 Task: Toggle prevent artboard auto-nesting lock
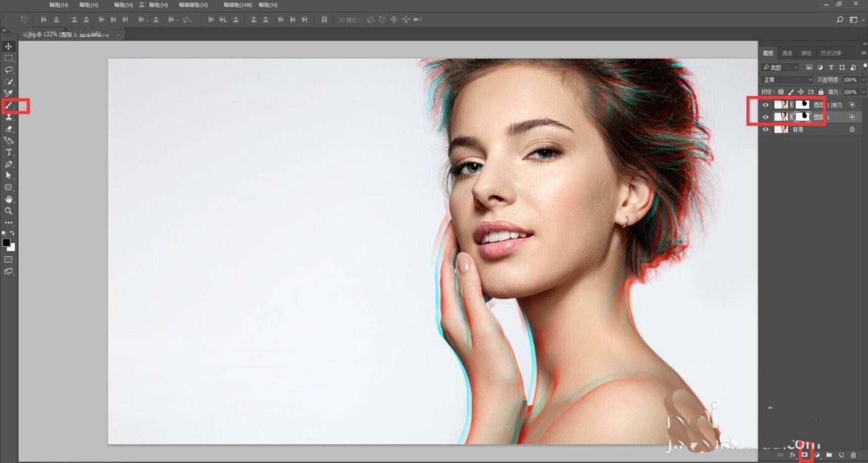(x=811, y=92)
